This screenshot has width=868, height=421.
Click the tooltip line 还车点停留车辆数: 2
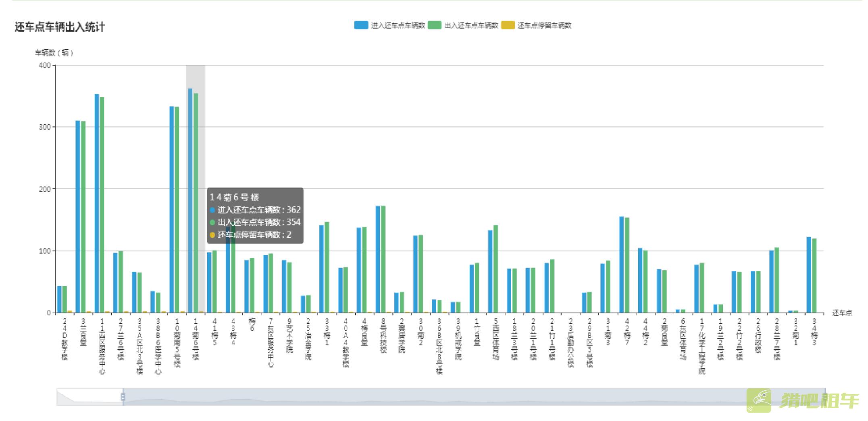pyautogui.click(x=250, y=235)
